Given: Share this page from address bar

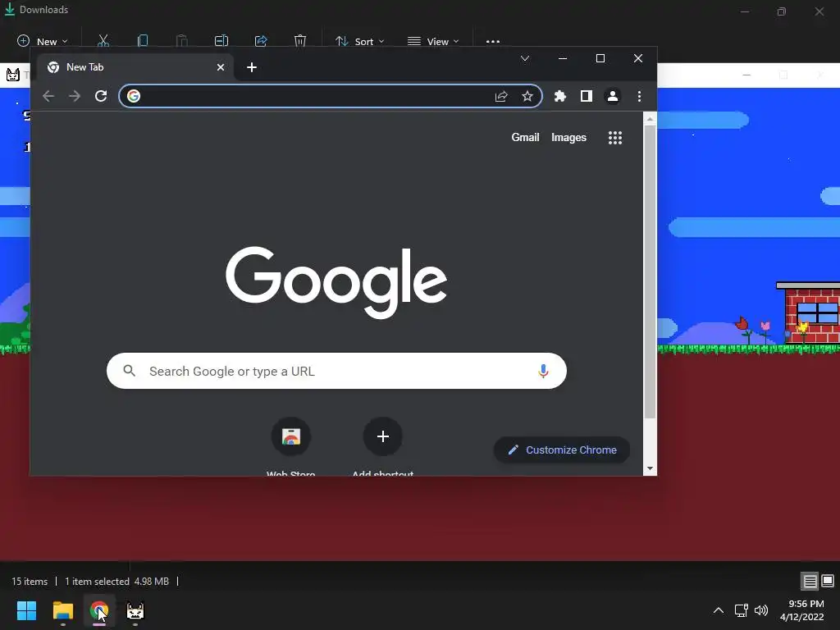Looking at the screenshot, I should [x=501, y=97].
